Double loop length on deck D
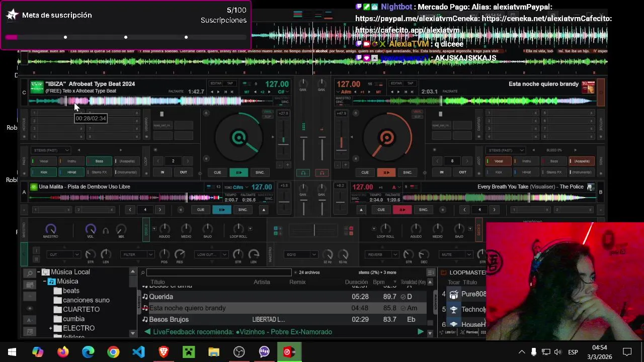 (467, 161)
